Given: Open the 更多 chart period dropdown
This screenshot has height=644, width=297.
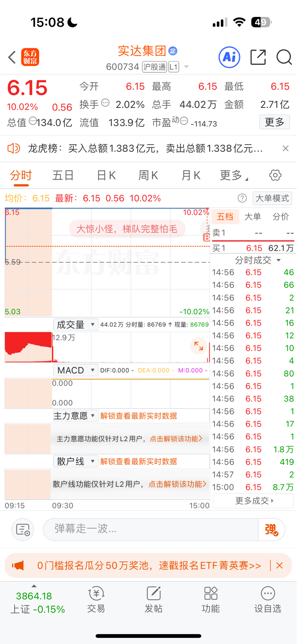Looking at the screenshot, I should [x=234, y=176].
